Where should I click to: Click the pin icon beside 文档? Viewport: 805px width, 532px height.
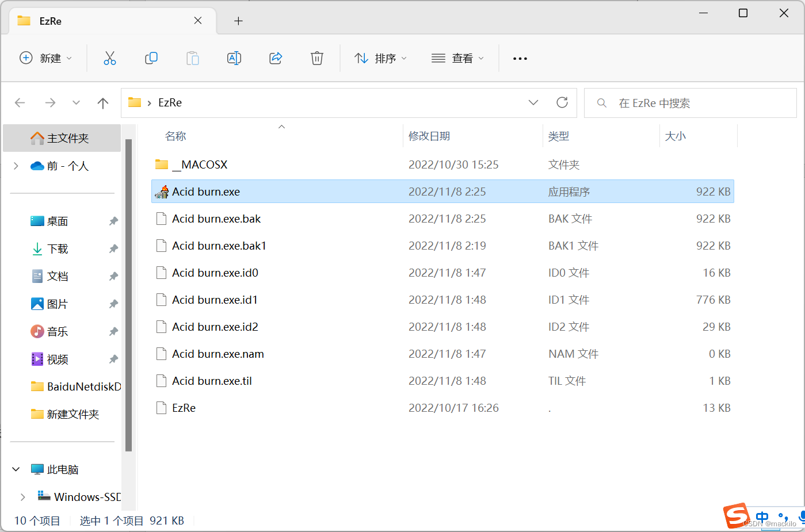[x=113, y=277]
